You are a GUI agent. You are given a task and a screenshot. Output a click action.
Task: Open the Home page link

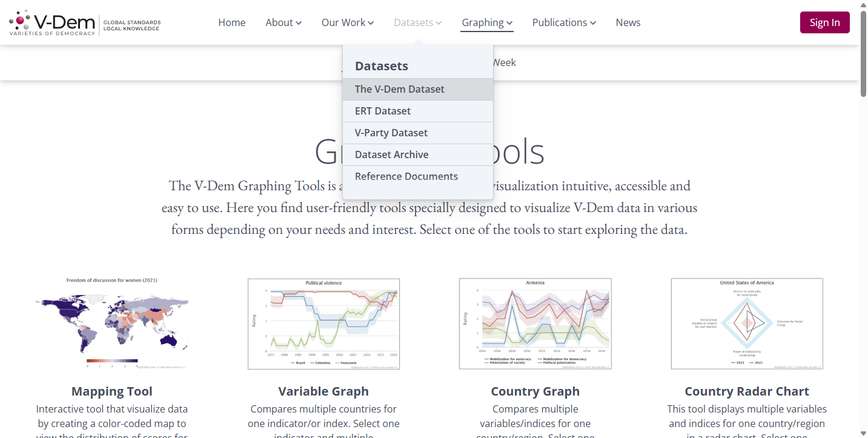(232, 22)
